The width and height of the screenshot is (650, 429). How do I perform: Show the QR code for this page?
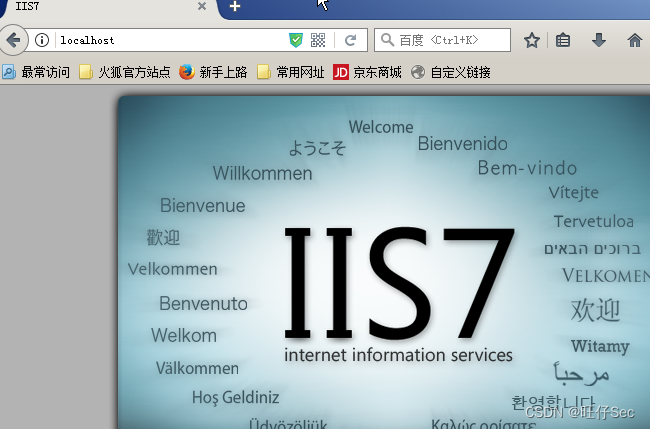point(318,40)
